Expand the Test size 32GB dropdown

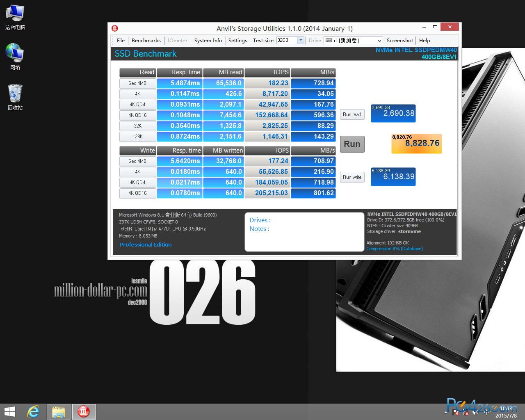point(301,40)
